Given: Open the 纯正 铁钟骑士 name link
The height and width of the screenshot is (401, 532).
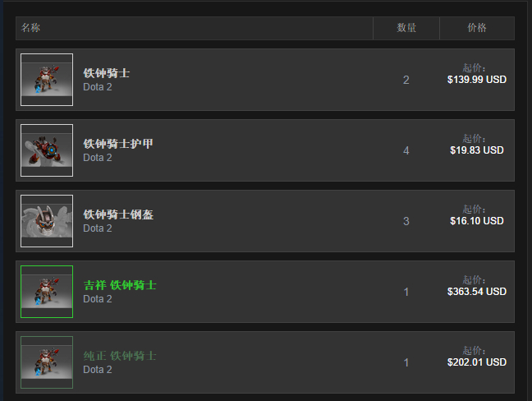Looking at the screenshot, I should 120,356.
